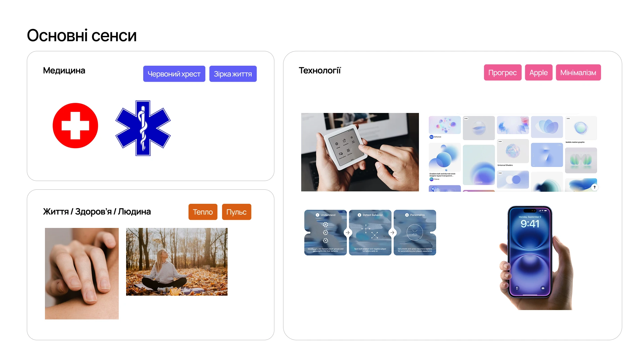Select the Зірка життя tag
Image resolution: width=644 pixels, height=362 pixels.
point(233,74)
